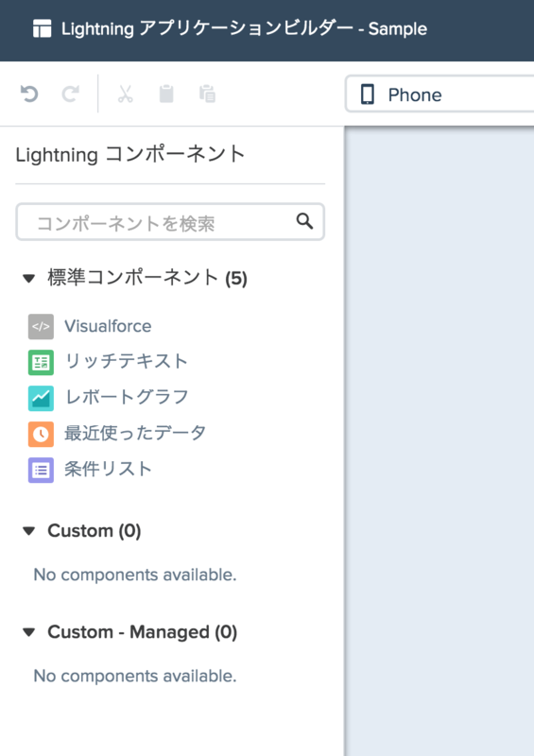The width and height of the screenshot is (534, 756).
Task: Undo the last action
Action: coord(29,94)
